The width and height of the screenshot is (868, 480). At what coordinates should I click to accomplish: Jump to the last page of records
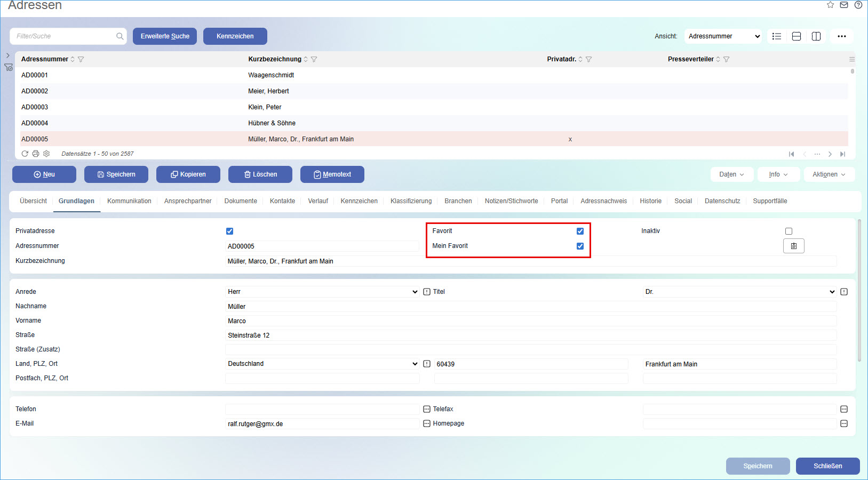coord(843,154)
